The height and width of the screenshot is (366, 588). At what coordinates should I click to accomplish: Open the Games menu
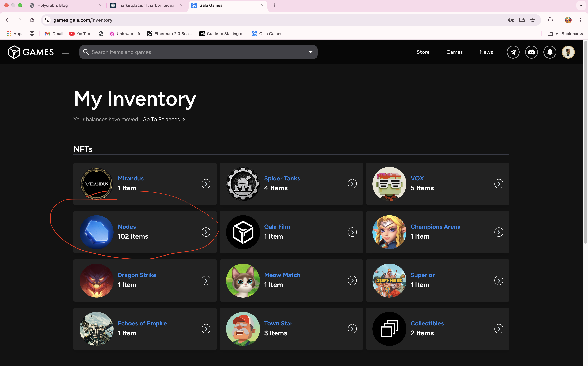(x=454, y=52)
